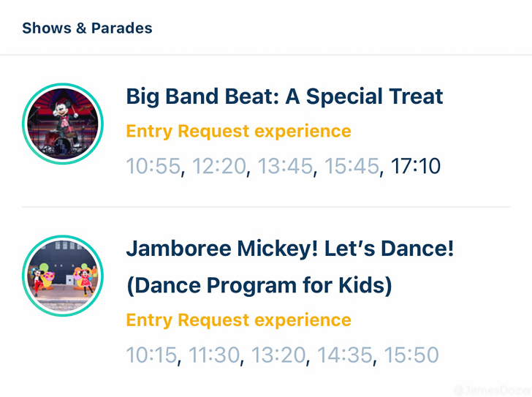Screen dimensions: 532x397
Task: Click Mickey drumming inside the Big Band thumbnail
Action: [x=64, y=118]
